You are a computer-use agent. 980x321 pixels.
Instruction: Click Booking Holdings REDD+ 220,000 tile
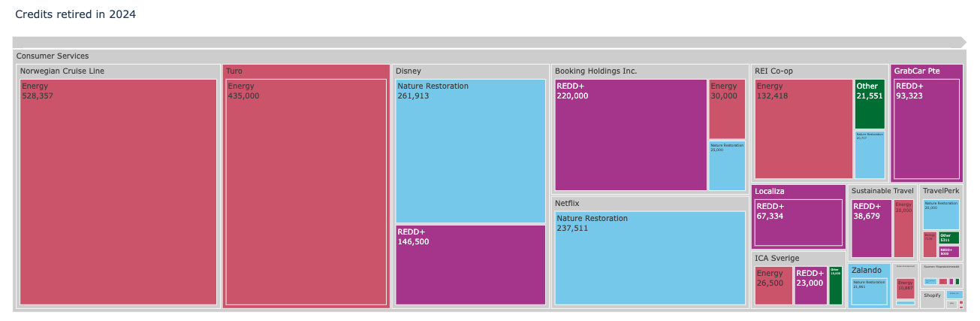(x=631, y=135)
